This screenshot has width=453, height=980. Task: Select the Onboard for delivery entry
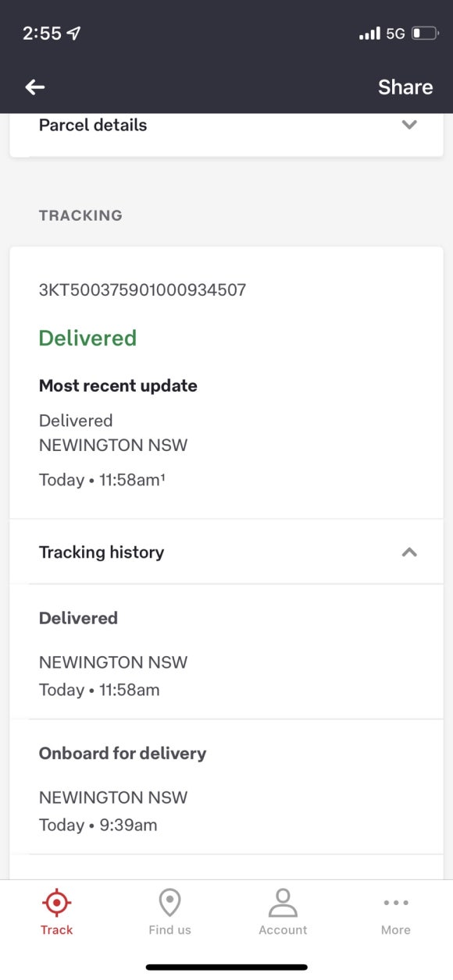(226, 787)
